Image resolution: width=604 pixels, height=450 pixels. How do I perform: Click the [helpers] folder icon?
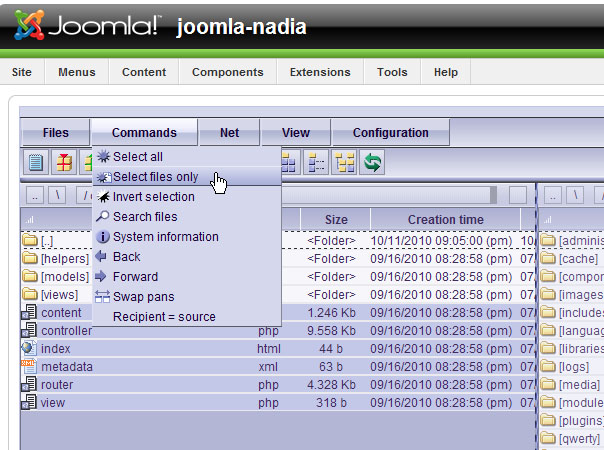pos(30,258)
